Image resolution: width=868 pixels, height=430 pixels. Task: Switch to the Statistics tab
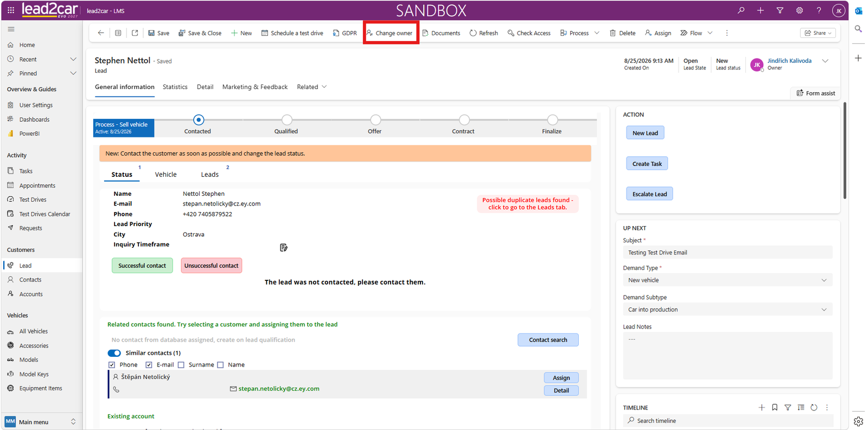(175, 87)
